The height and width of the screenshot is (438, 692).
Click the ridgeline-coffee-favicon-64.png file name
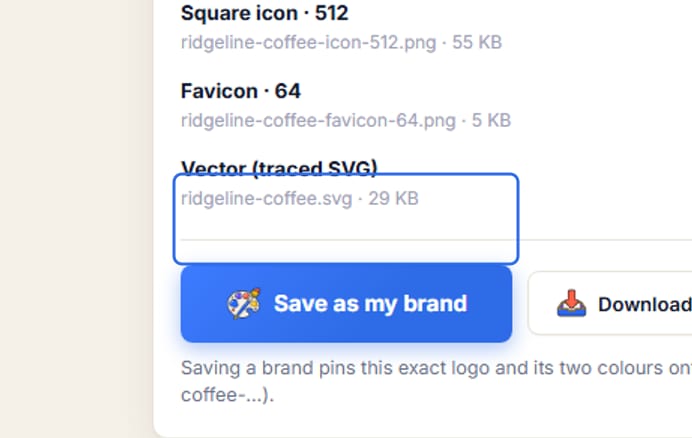318,121
